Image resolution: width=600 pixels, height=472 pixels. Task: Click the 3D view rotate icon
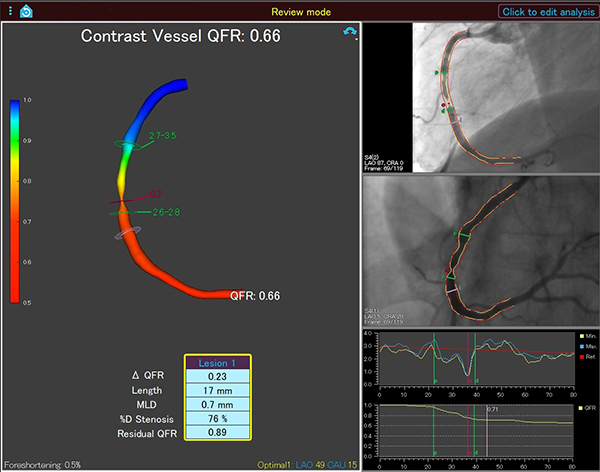[x=349, y=33]
